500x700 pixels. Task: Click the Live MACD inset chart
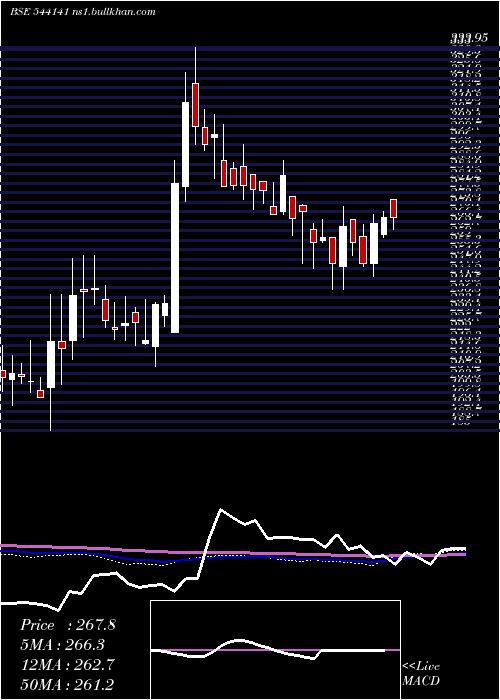(275, 650)
